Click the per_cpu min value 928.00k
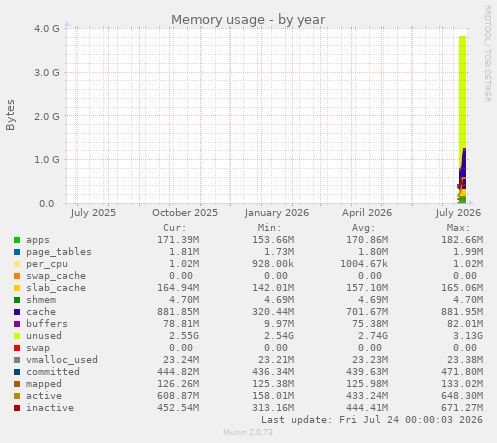497x443 pixels. point(273,264)
